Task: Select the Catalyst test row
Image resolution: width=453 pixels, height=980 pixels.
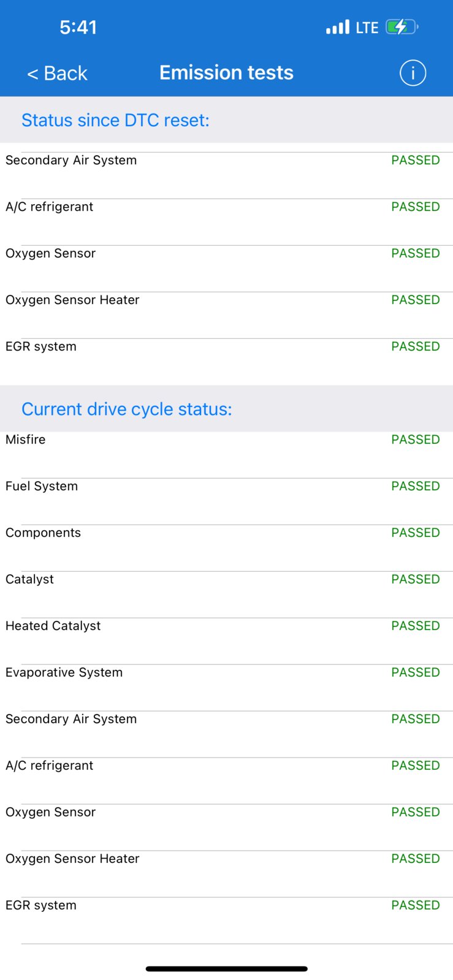Action: pos(226,594)
